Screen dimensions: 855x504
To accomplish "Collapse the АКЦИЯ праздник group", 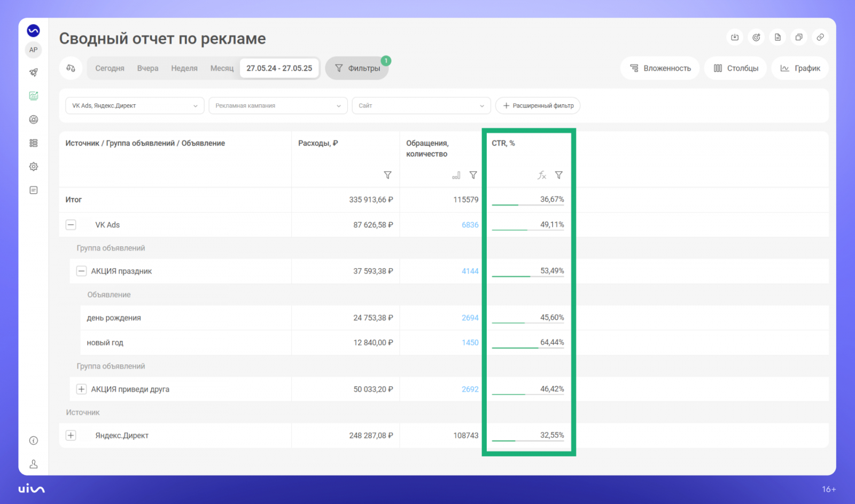I will (81, 271).
